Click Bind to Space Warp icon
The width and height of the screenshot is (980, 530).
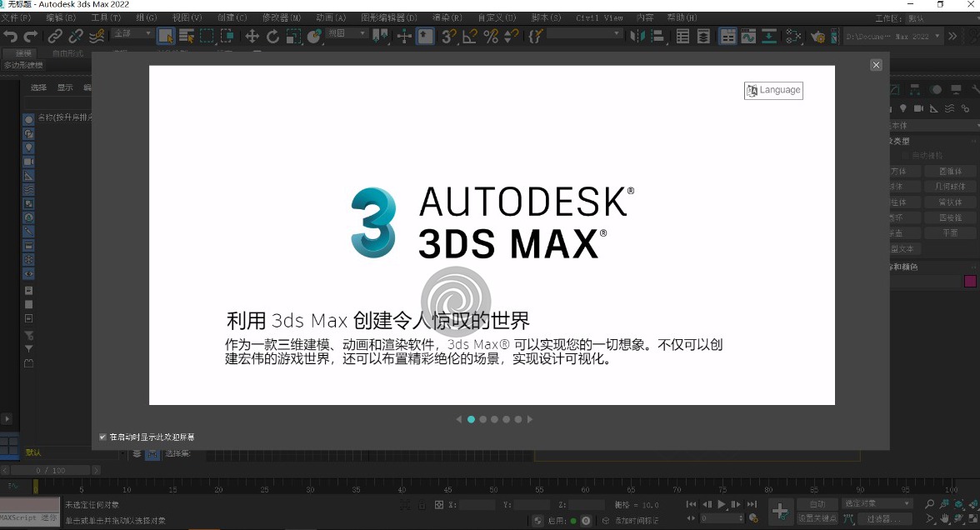(x=97, y=37)
